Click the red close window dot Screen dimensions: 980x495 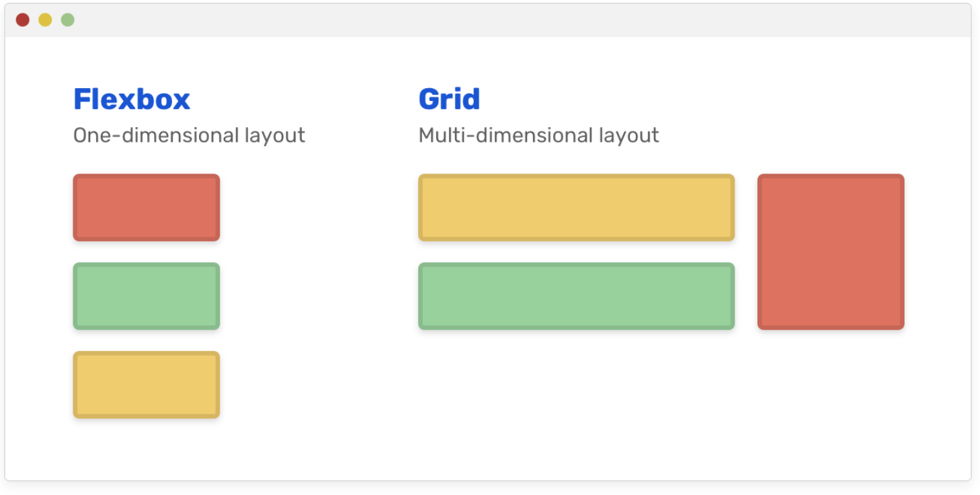click(23, 20)
